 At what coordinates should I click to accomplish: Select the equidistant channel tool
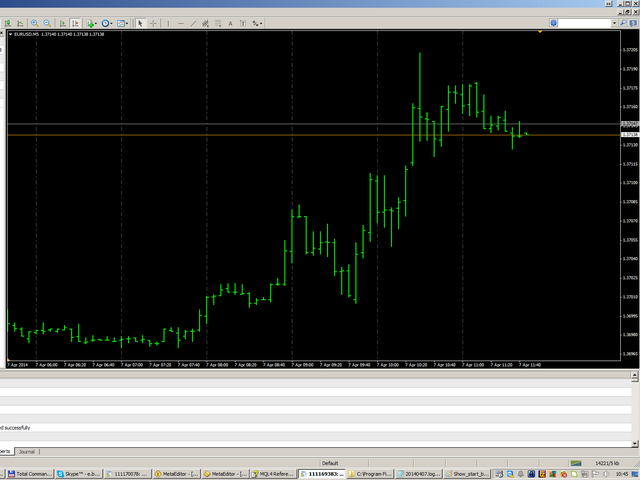tap(205, 23)
